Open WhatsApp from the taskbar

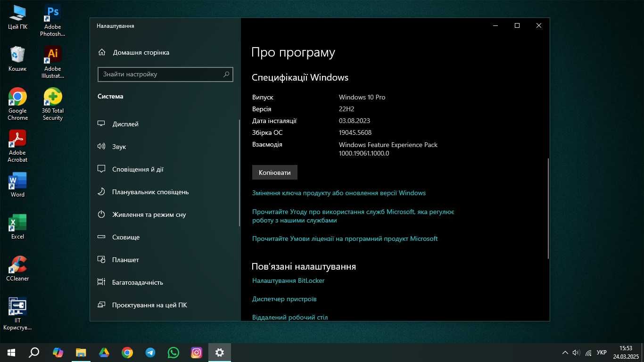[173, 353]
